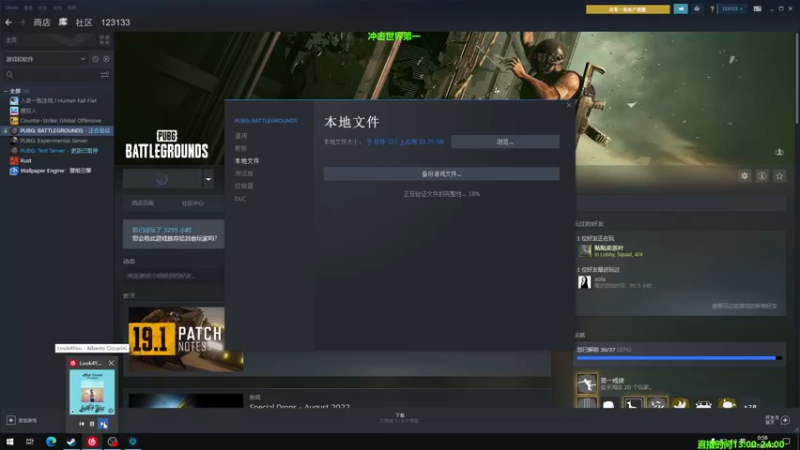Open the 库 library tab
Screen dimensions: 800x450
coord(63,22)
